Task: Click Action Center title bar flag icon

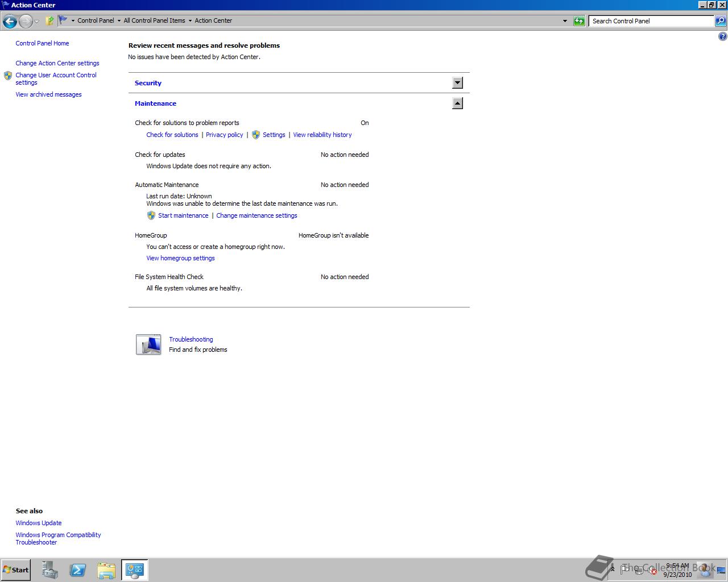Action: click(6, 5)
